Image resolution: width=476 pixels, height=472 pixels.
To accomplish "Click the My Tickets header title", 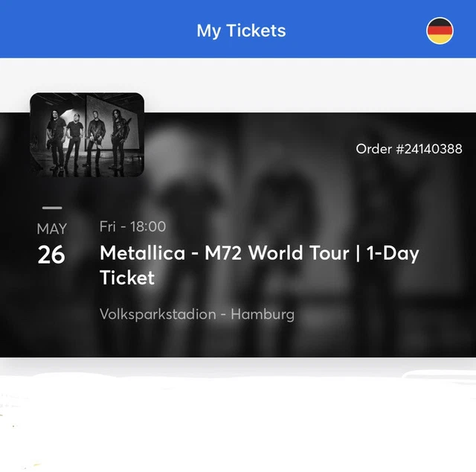I will click(241, 31).
